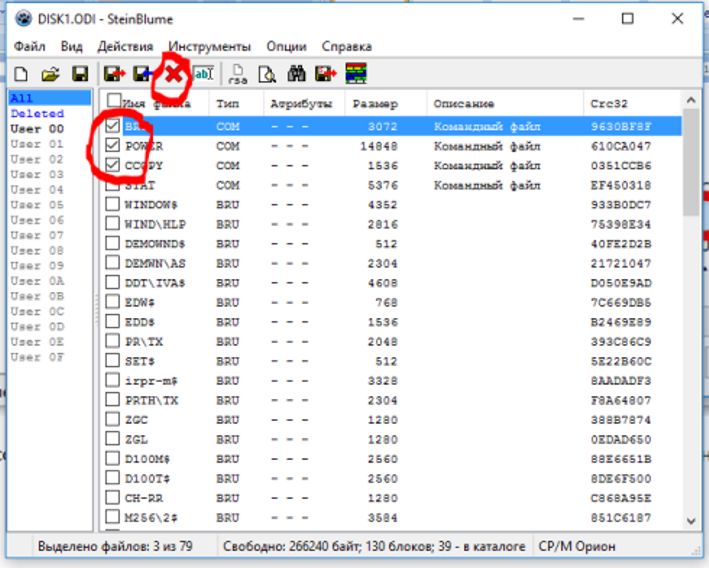
Task: Click the size value 14848
Action: (x=379, y=146)
